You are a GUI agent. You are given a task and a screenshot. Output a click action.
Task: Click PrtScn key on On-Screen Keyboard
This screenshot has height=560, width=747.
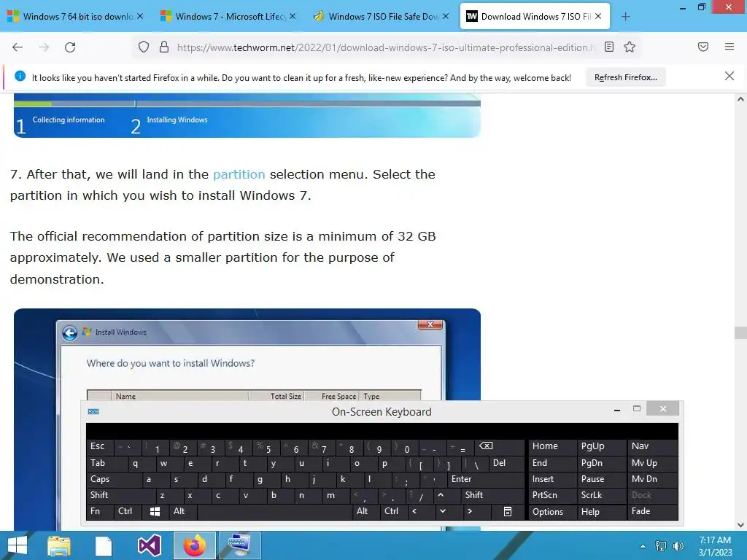(553, 495)
